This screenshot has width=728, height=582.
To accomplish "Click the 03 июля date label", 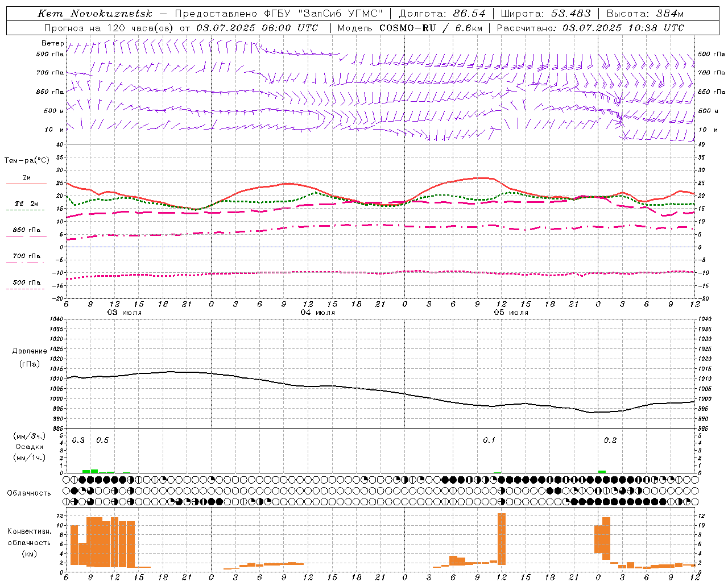I will [125, 313].
